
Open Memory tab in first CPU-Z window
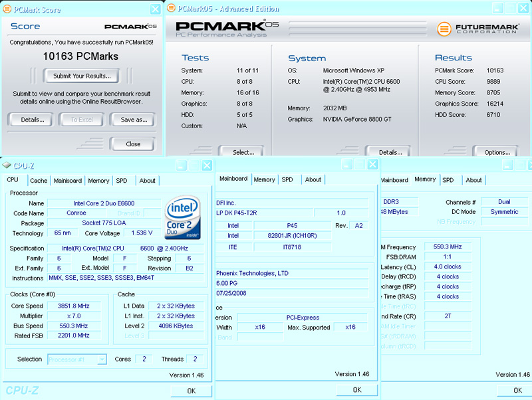[x=98, y=181]
